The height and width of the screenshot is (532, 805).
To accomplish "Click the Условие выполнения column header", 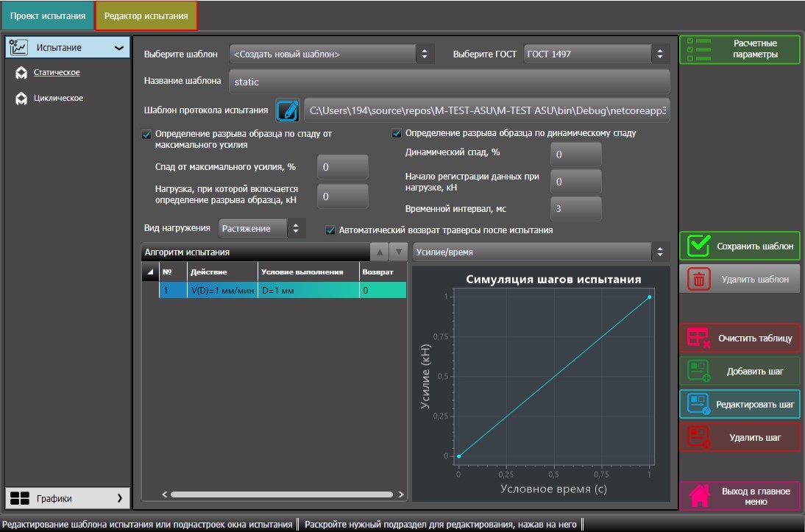I will (x=308, y=272).
